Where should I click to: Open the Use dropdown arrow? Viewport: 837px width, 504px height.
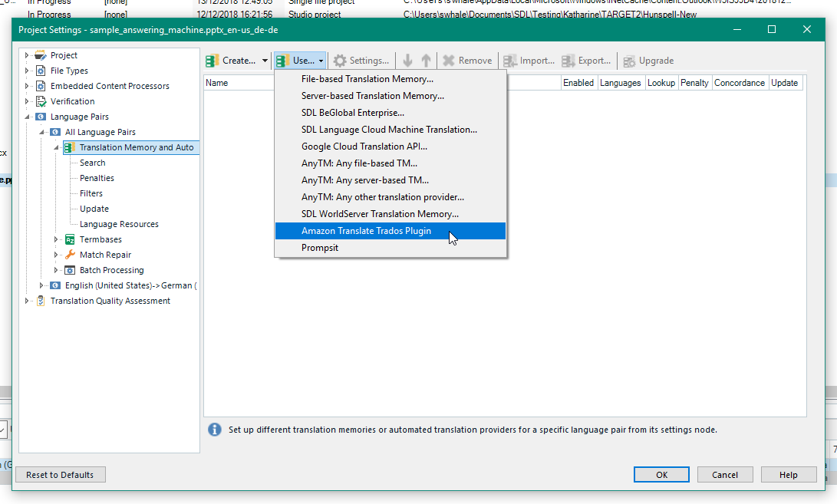(321, 61)
